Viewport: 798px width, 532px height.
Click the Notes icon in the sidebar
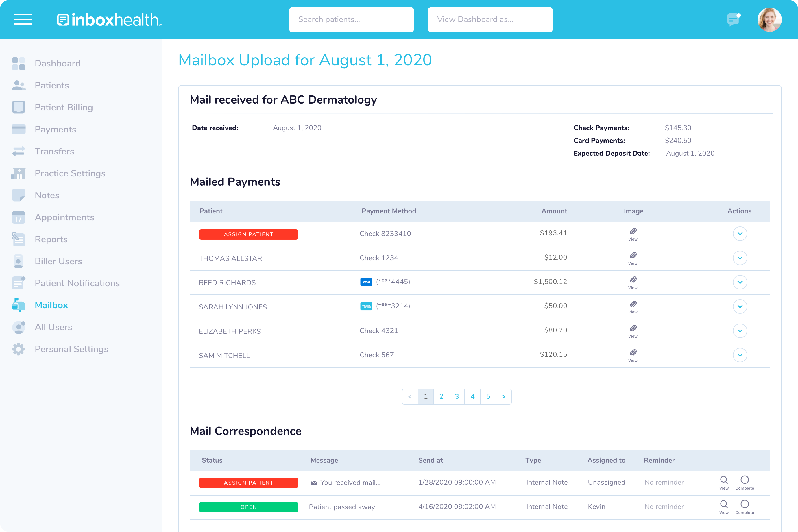(19, 195)
